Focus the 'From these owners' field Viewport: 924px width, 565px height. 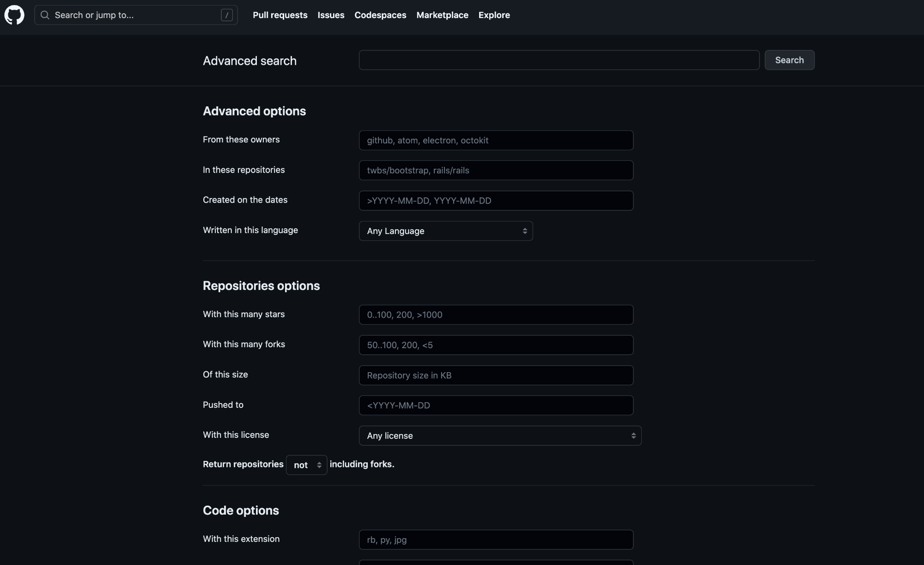[x=496, y=140]
